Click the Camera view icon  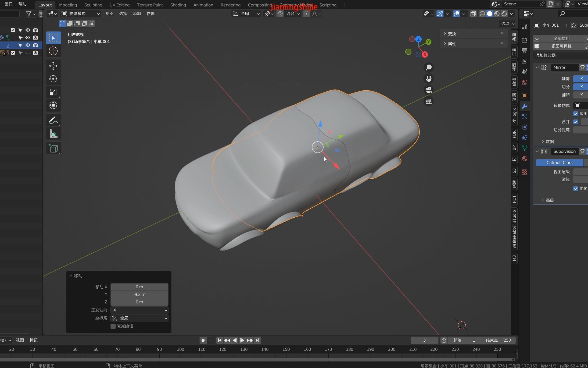tap(428, 90)
